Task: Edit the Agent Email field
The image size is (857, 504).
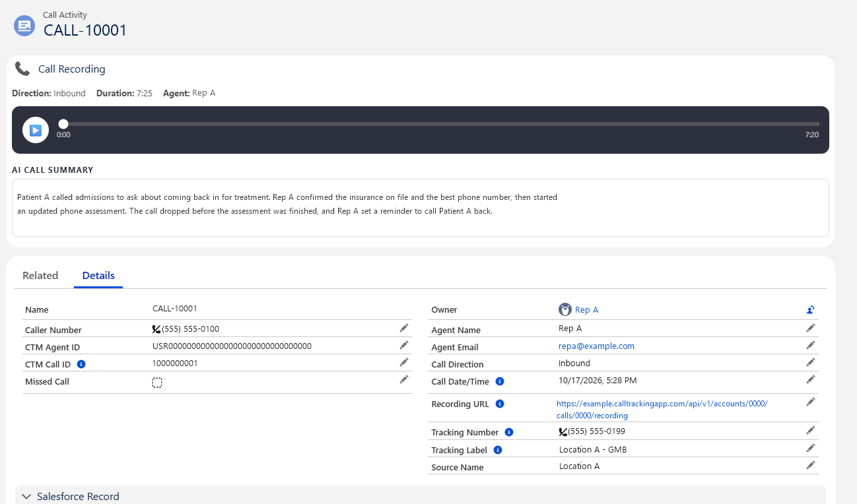Action: 811,345
